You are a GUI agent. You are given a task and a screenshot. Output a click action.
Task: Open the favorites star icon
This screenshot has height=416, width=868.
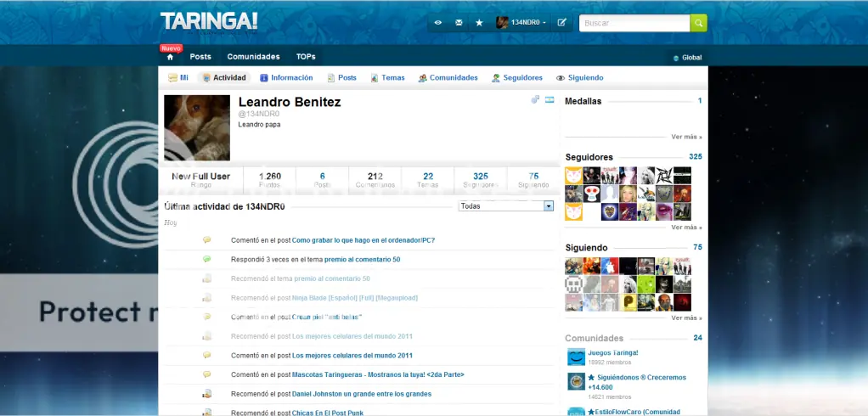coord(479,23)
